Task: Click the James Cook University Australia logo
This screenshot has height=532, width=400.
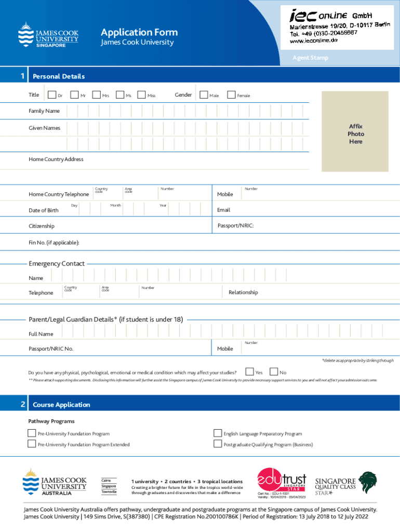Action: 55,482
